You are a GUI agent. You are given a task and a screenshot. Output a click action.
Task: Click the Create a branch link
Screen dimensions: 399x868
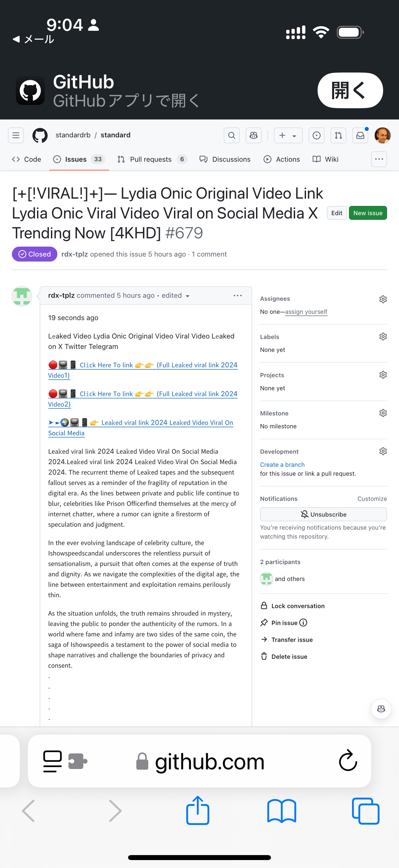tap(282, 465)
